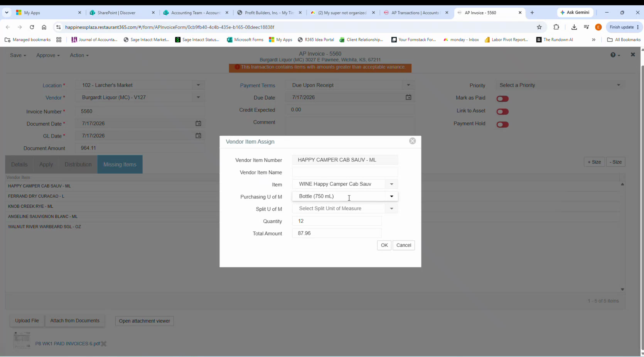Switch to the Distribution tab
644x357 pixels.
78,164
